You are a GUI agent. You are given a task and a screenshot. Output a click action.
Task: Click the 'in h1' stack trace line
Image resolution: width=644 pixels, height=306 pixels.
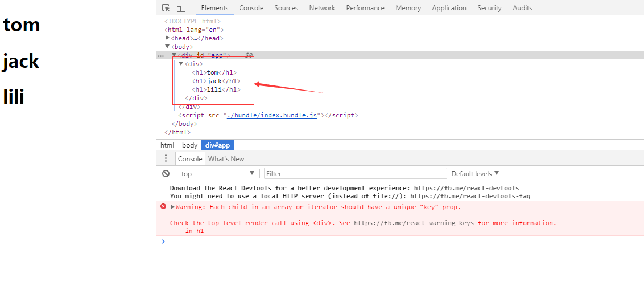195,231
